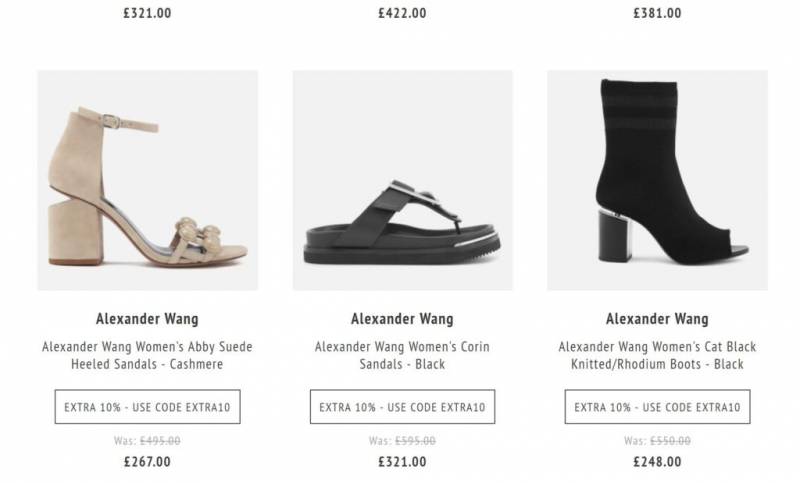Click the £267.00 sale price
Viewport: 800px width, 483px height.
pyautogui.click(x=147, y=462)
